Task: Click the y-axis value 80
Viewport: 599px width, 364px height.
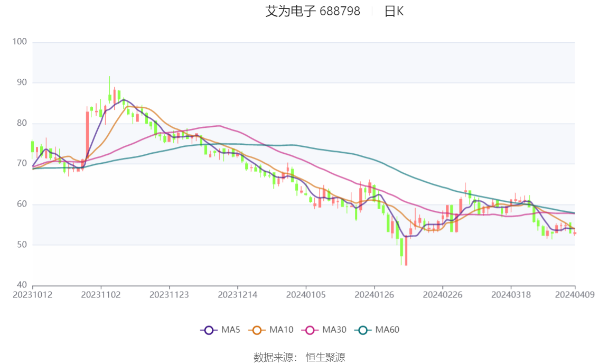Action: 22,123
